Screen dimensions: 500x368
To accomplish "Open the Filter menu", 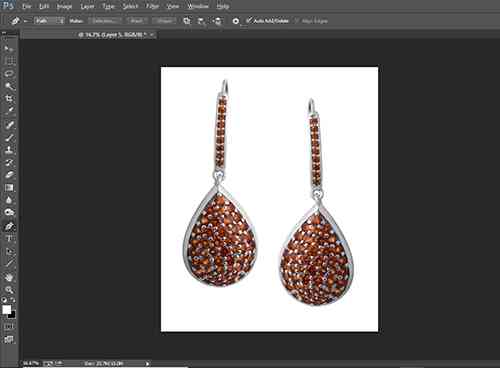I will (152, 6).
